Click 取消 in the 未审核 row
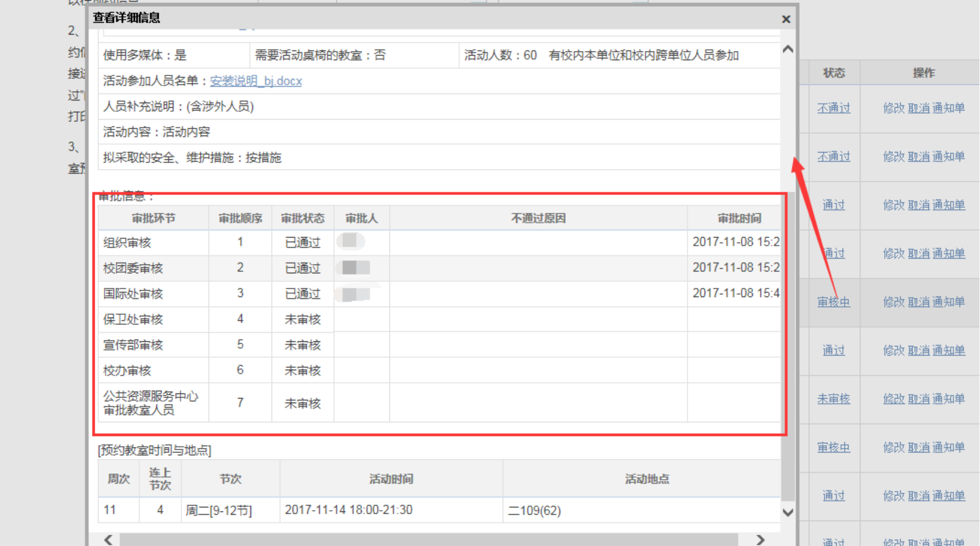 click(x=919, y=399)
